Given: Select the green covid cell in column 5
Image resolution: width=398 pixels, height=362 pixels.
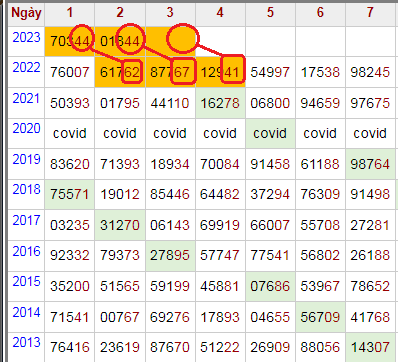Looking at the screenshot, I should click(270, 133).
